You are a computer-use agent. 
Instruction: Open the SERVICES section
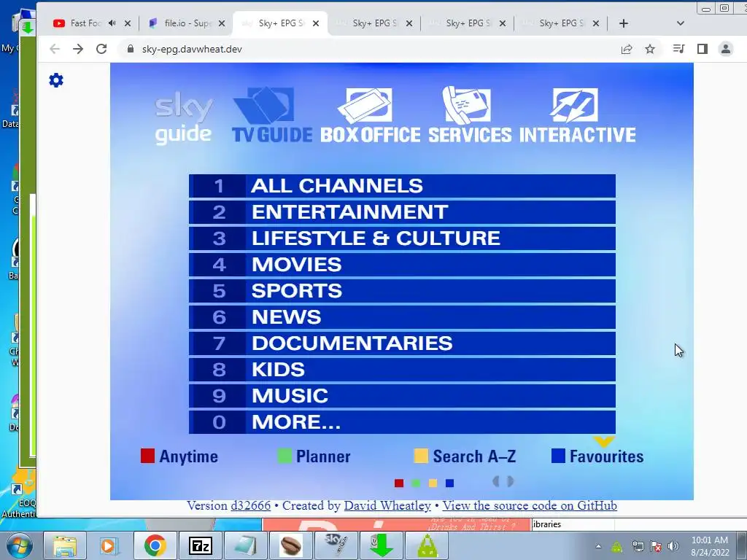click(x=470, y=114)
